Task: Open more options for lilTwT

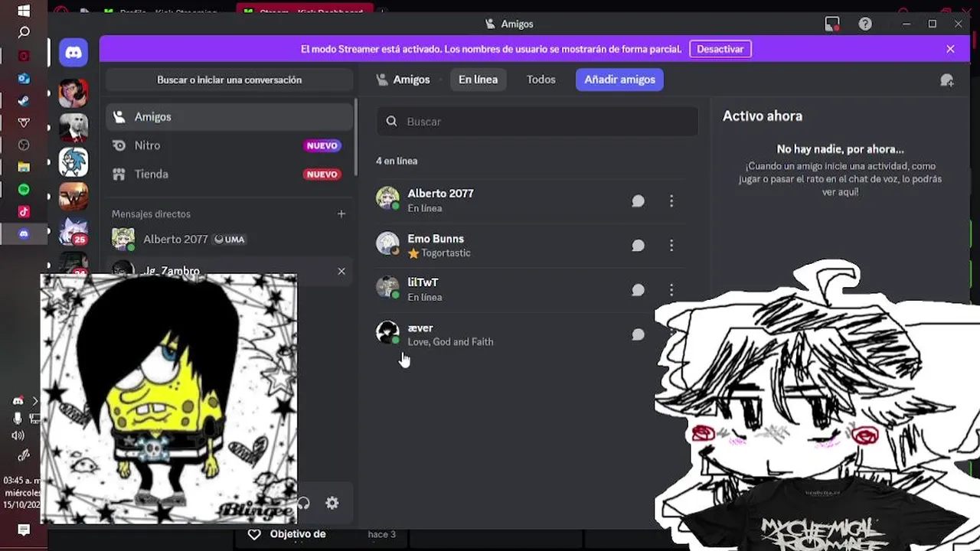Action: [x=671, y=290]
